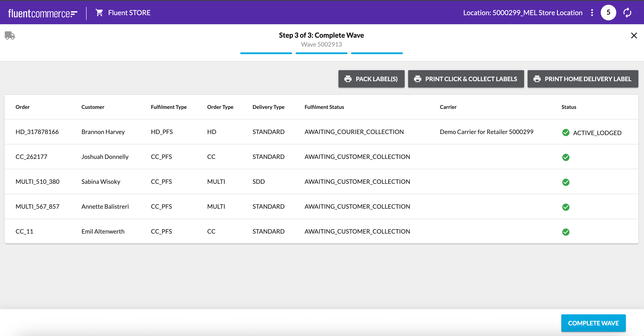Click the first step progress bar
Screen dimensions: 644x336
pyautogui.click(x=266, y=53)
